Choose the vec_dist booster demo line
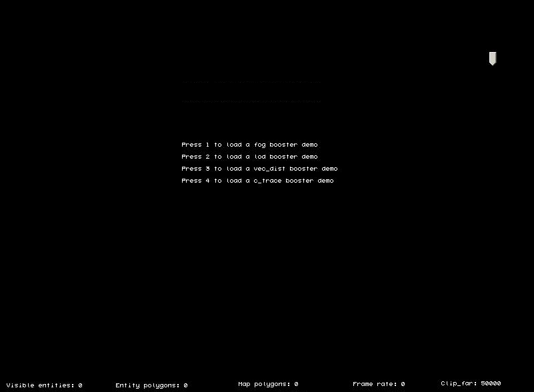The image size is (534, 392). [259, 169]
